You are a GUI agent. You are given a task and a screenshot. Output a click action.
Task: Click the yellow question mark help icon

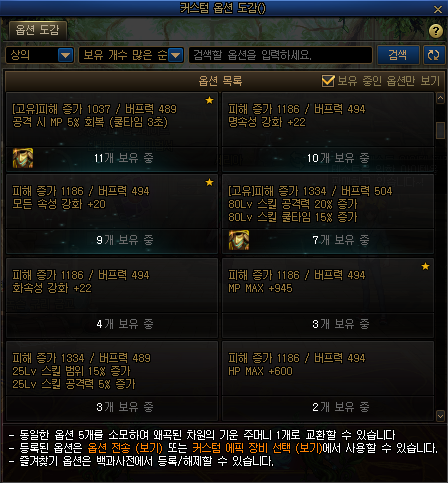click(x=435, y=31)
